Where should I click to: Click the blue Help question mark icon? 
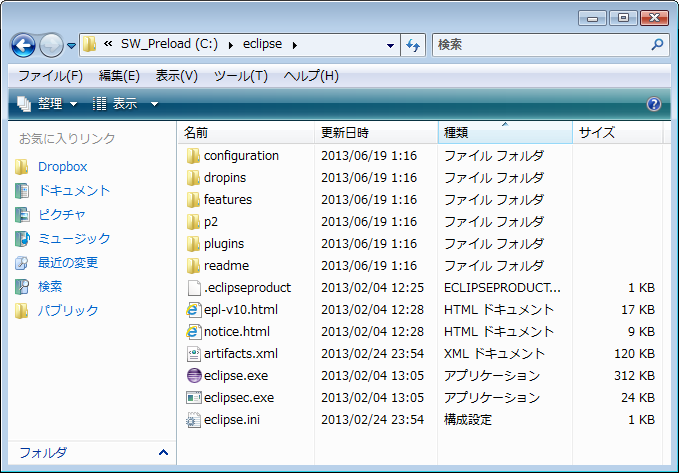(653, 104)
